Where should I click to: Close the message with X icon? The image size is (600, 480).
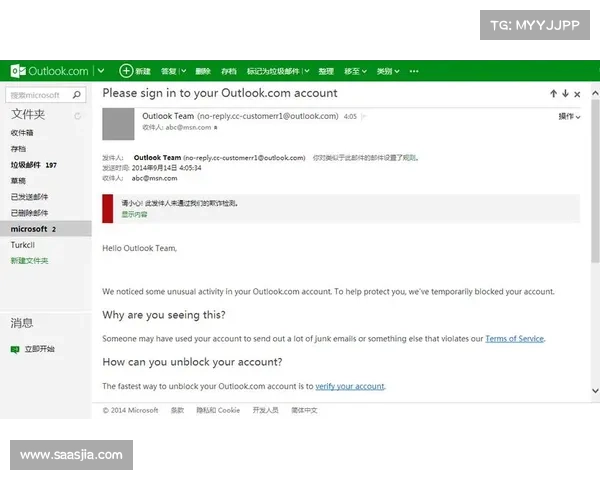pyautogui.click(x=577, y=94)
